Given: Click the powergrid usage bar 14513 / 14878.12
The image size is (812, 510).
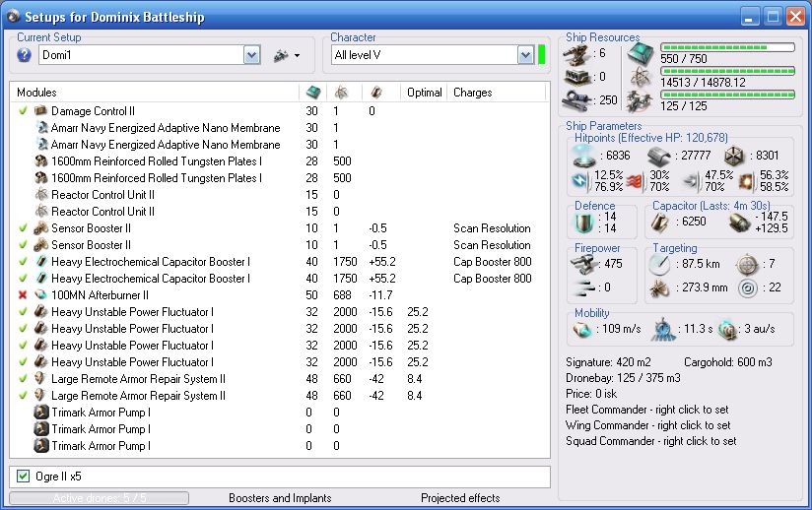Looking at the screenshot, I should click(x=727, y=71).
